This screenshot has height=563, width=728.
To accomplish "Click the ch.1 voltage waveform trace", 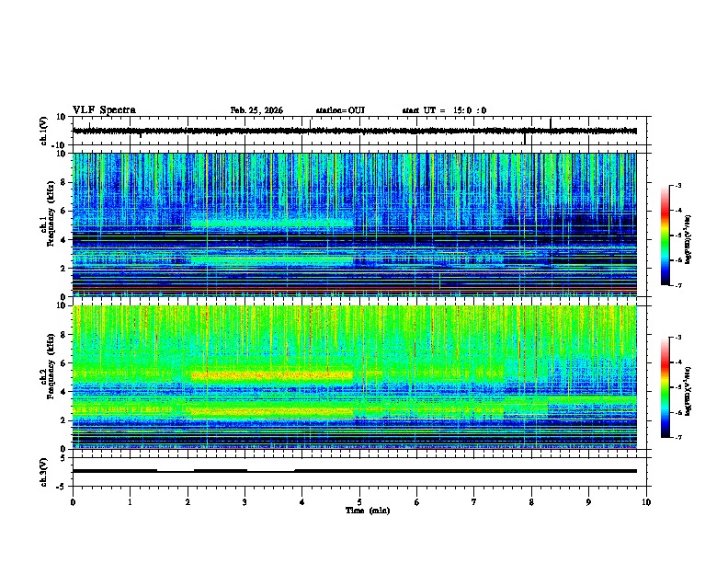I will click(355, 131).
